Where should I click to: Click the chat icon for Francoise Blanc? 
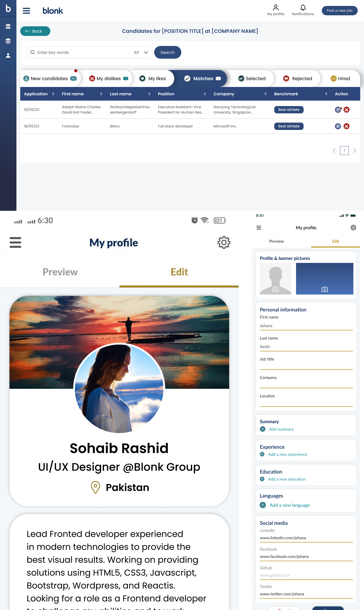pyautogui.click(x=338, y=126)
